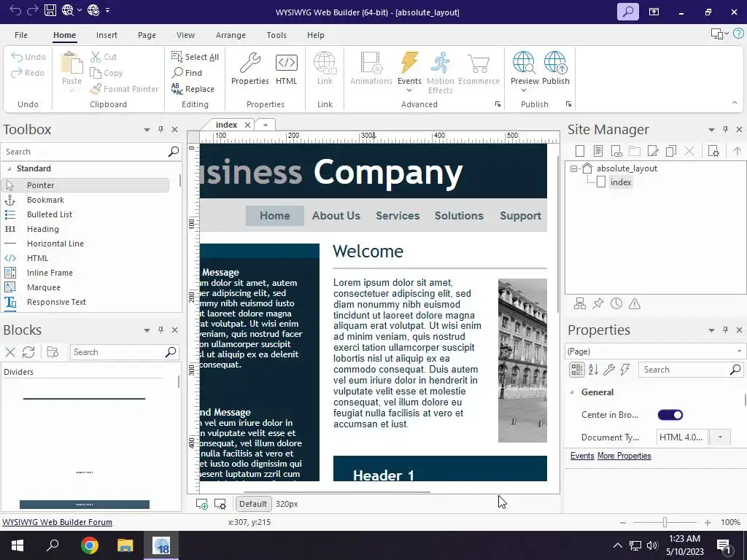This screenshot has width=747, height=560.
Task: Switch to the Arrange ribbon tab
Action: pos(231,35)
